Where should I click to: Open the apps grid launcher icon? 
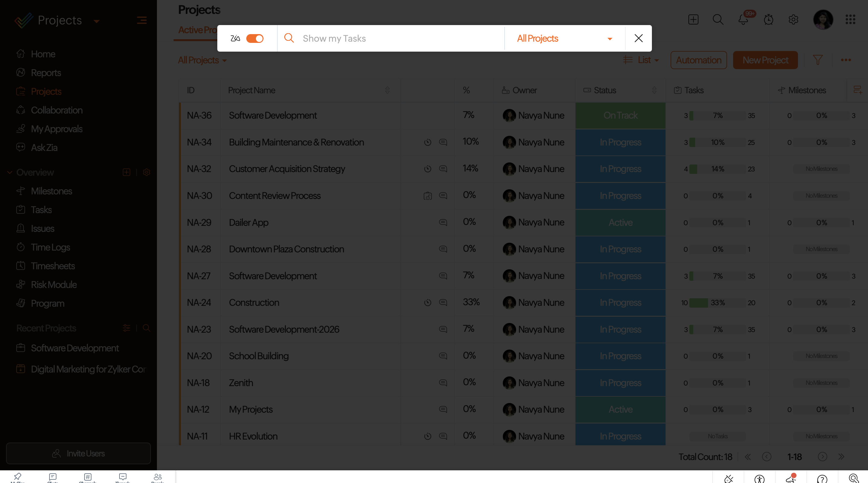[x=850, y=20]
